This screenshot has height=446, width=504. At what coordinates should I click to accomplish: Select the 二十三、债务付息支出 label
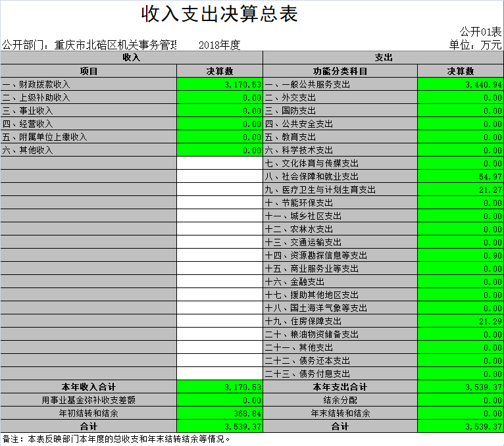click(x=307, y=374)
